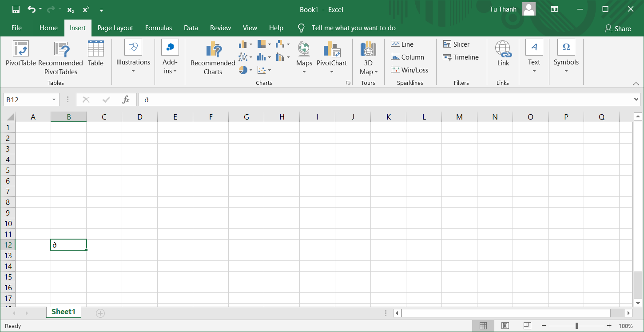
Task: Add a Timeline filter
Action: 461,57
